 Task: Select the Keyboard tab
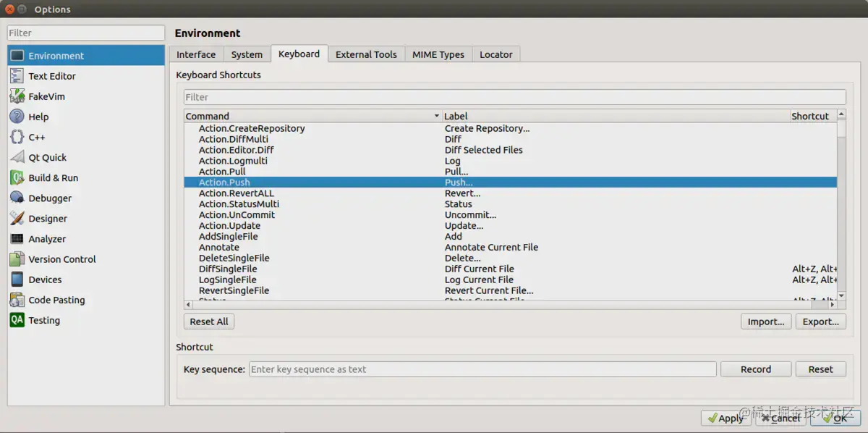click(299, 54)
